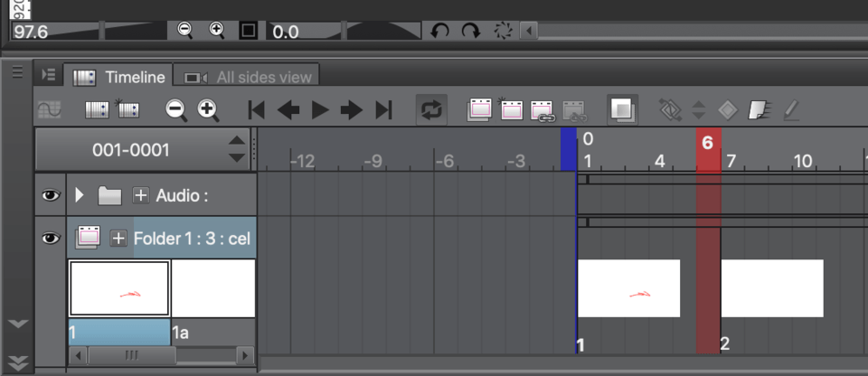Click the 001-0001 selector up-down arrows
The height and width of the screenshot is (376, 868).
click(237, 149)
